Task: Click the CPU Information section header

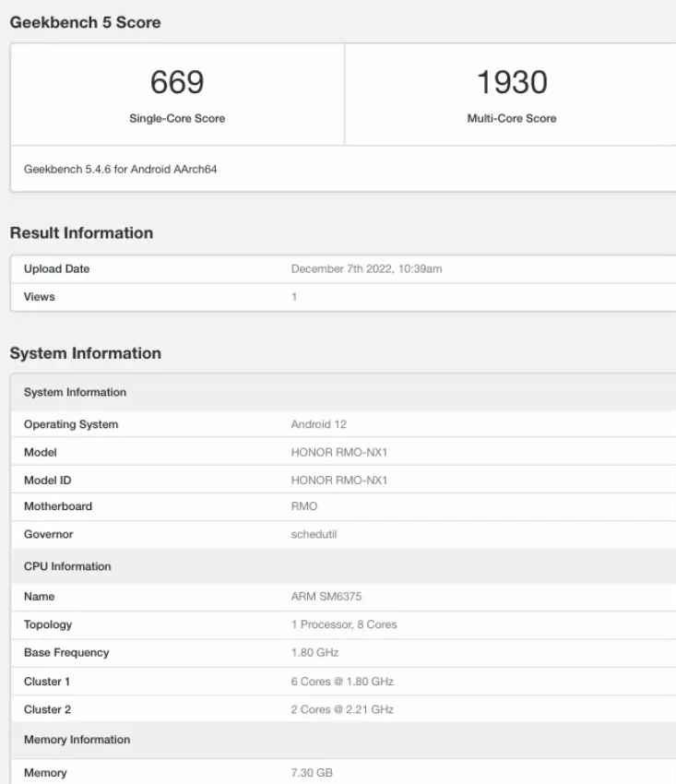Action: point(343,566)
